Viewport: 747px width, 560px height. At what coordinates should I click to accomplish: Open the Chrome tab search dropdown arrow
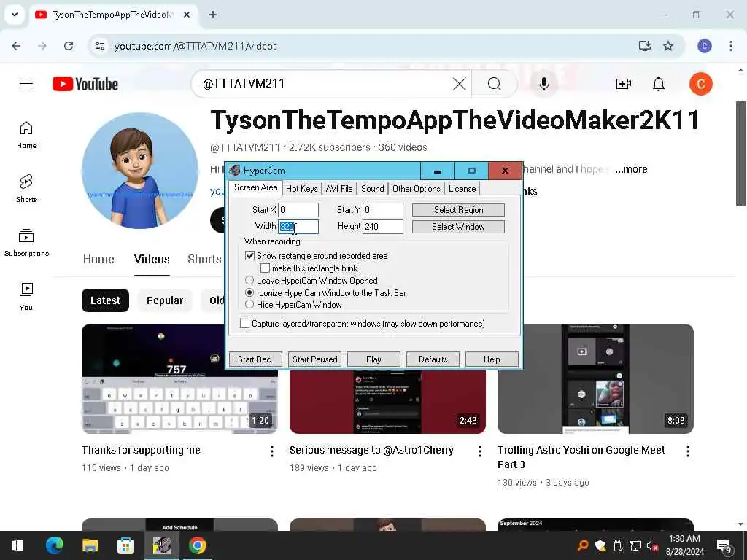15,15
